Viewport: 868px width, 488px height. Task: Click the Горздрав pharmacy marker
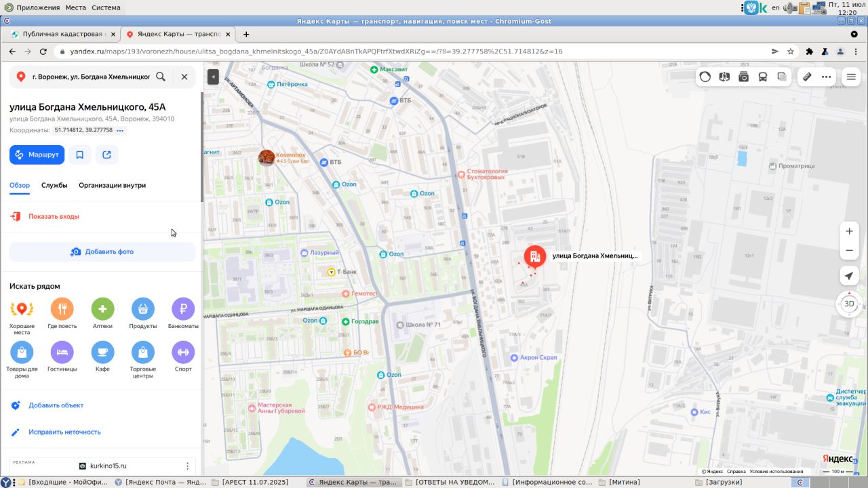pos(346,321)
